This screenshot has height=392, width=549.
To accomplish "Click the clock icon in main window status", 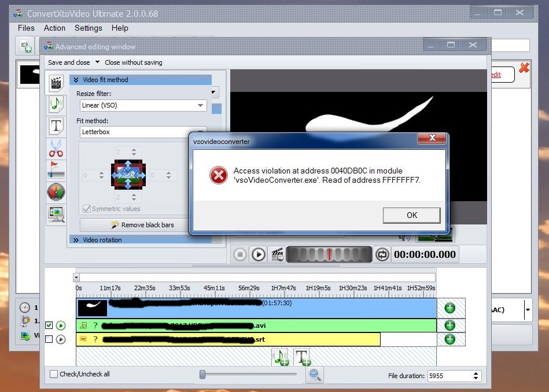I will pos(24,308).
